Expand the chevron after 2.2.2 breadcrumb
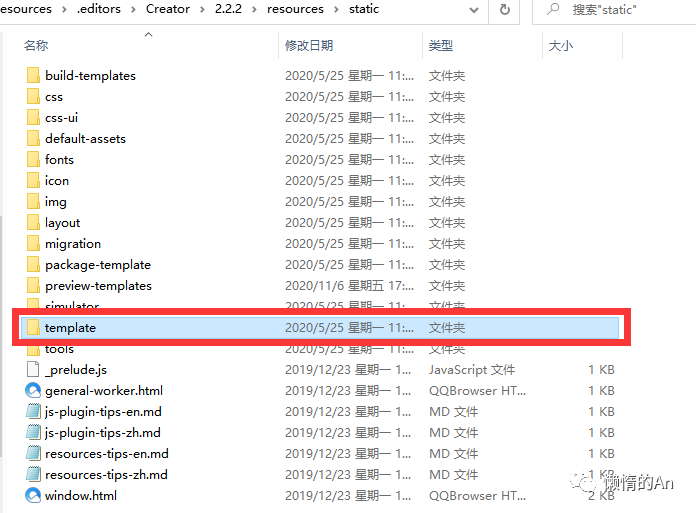696x513 pixels. [x=254, y=9]
